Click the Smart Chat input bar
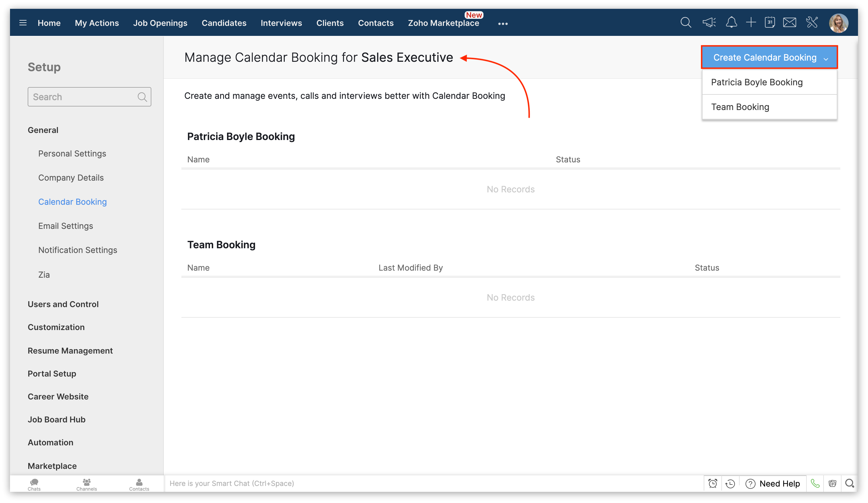 coord(434,483)
